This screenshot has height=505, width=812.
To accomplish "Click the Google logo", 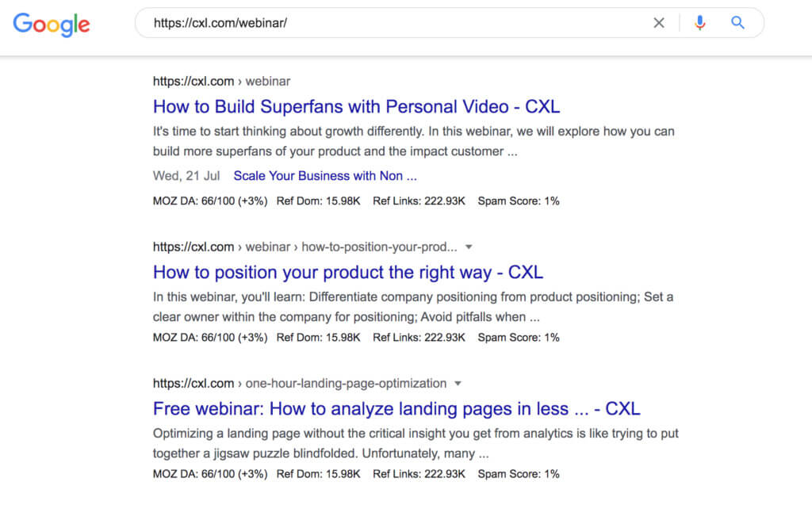I will pyautogui.click(x=50, y=25).
